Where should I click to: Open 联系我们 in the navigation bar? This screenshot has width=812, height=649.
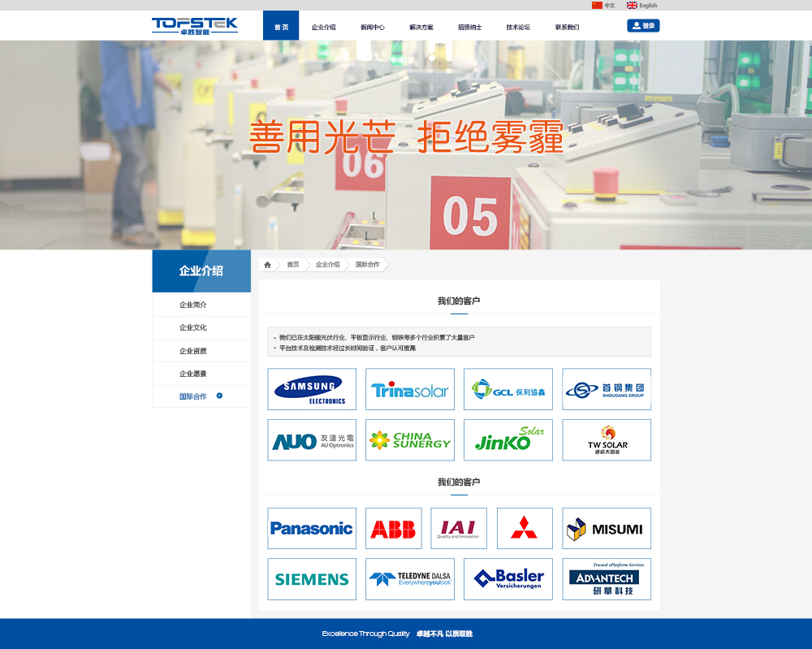point(567,28)
